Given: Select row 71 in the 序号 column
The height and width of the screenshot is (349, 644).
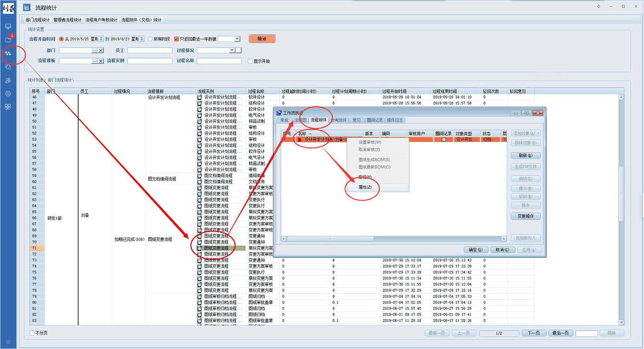Looking at the screenshot, I should point(38,248).
